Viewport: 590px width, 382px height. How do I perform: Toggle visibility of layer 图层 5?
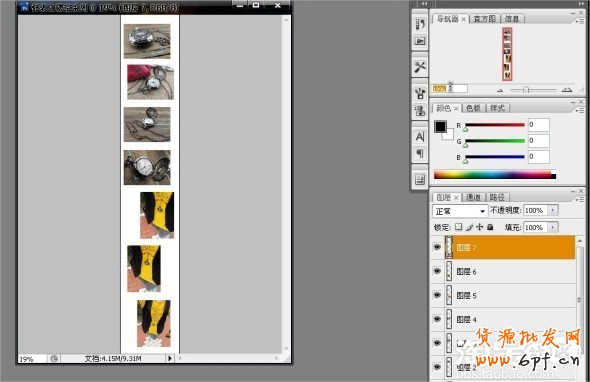pyautogui.click(x=437, y=295)
